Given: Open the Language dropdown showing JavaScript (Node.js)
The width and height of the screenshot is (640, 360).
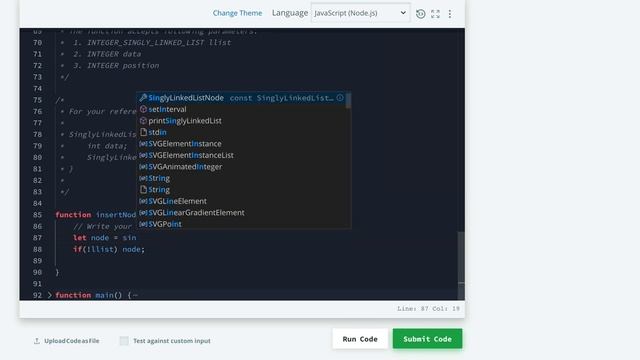Looking at the screenshot, I should 360,13.
